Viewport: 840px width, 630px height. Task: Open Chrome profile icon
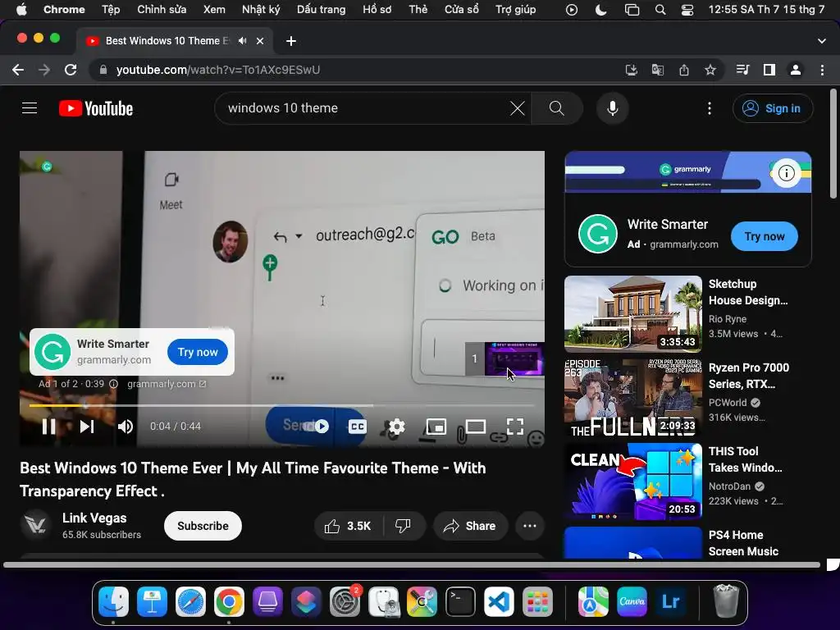coord(796,70)
